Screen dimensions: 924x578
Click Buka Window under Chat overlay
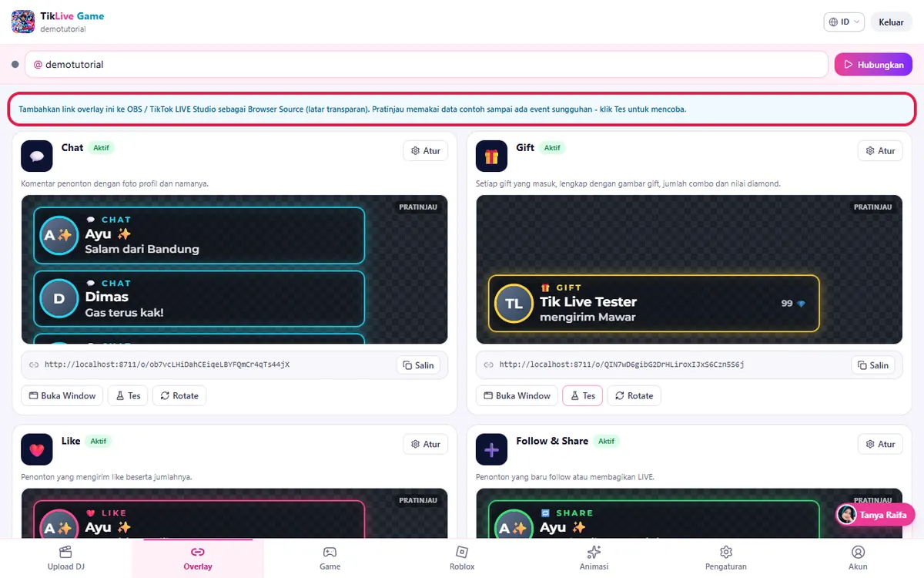(x=62, y=396)
